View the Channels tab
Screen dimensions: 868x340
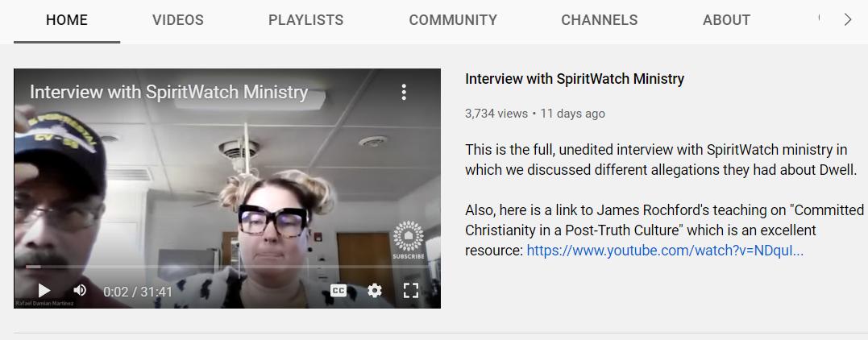599,20
